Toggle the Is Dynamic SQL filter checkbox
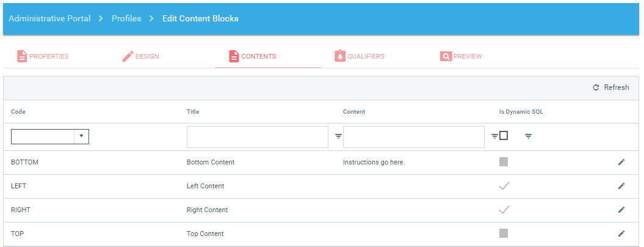Viewport: 644px width, 247px height. (x=504, y=136)
